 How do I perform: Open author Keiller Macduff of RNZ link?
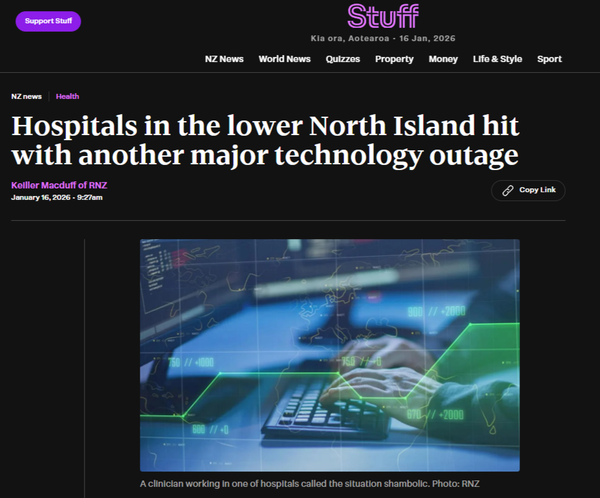click(x=59, y=185)
